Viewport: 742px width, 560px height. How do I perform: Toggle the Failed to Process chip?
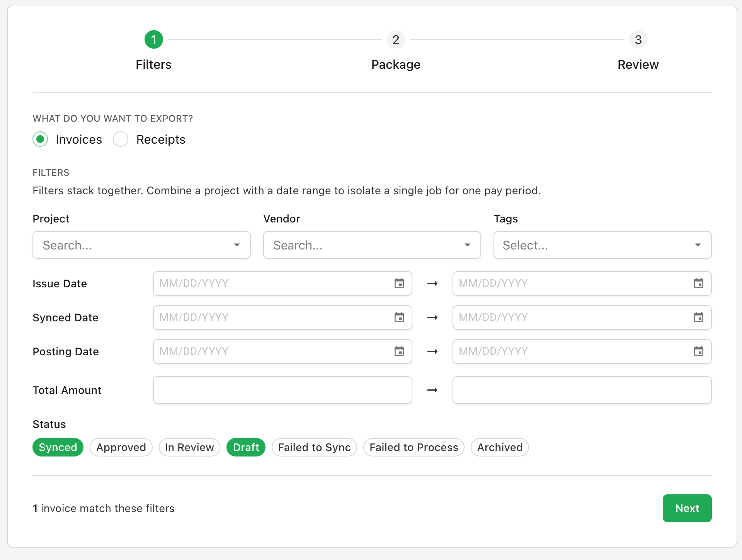(x=414, y=447)
